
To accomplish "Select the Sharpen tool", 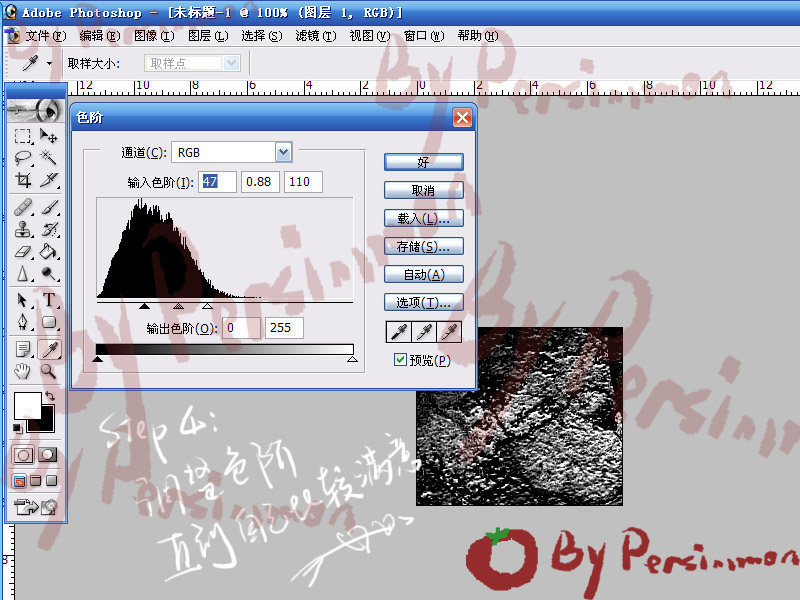I will tap(22, 273).
